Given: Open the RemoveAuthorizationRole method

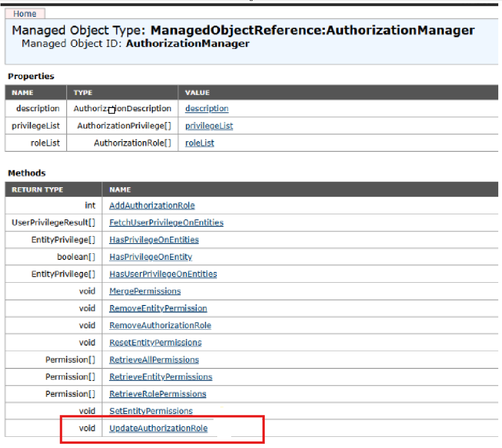Looking at the screenshot, I should pyautogui.click(x=160, y=326).
